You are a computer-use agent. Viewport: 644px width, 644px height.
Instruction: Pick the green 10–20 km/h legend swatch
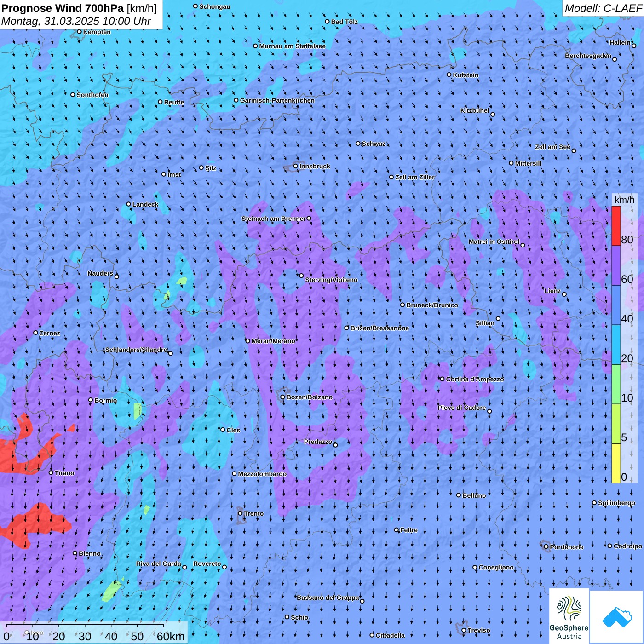616,385
